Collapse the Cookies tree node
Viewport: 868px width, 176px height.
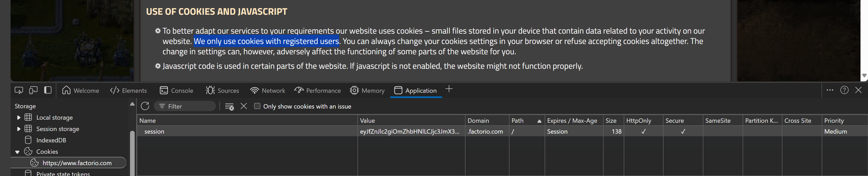pos(18,152)
